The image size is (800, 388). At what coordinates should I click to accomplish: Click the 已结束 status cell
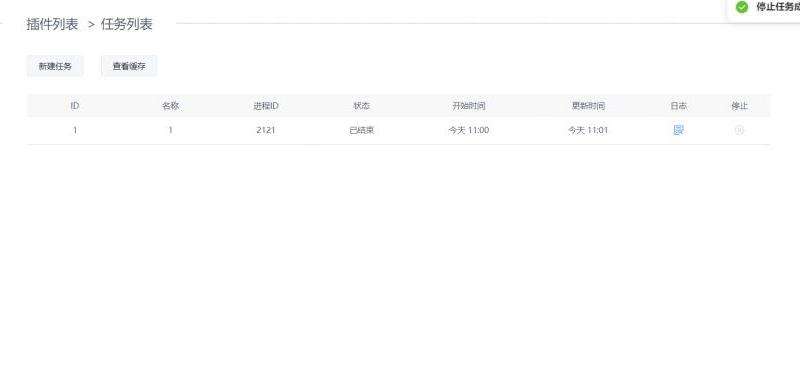coord(361,130)
